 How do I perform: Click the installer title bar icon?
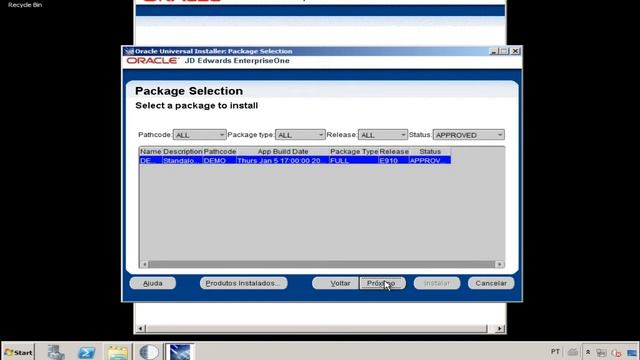point(129,51)
